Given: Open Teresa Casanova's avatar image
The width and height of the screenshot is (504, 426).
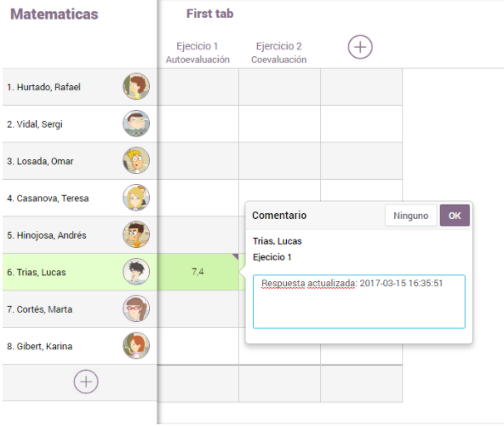Looking at the screenshot, I should click(136, 198).
